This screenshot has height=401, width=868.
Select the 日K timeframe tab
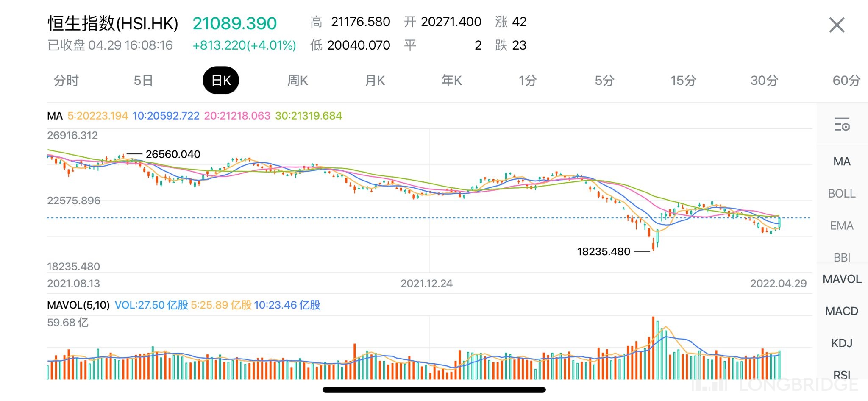221,81
